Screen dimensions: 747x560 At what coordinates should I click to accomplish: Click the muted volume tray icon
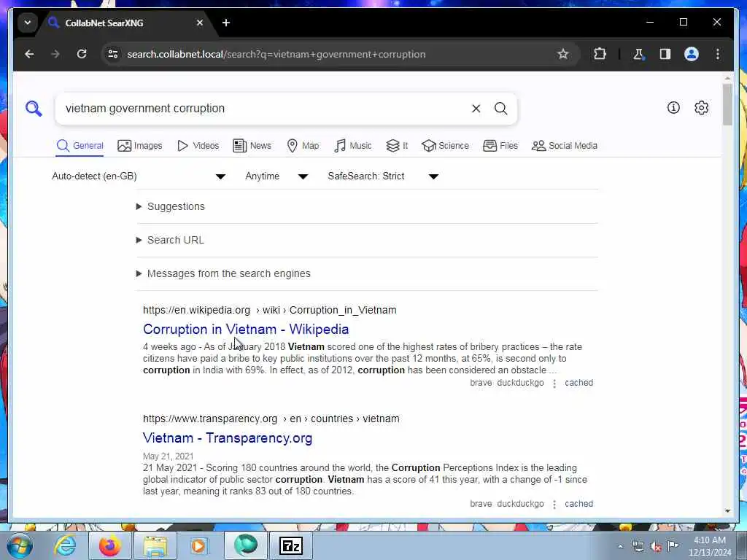[656, 547]
